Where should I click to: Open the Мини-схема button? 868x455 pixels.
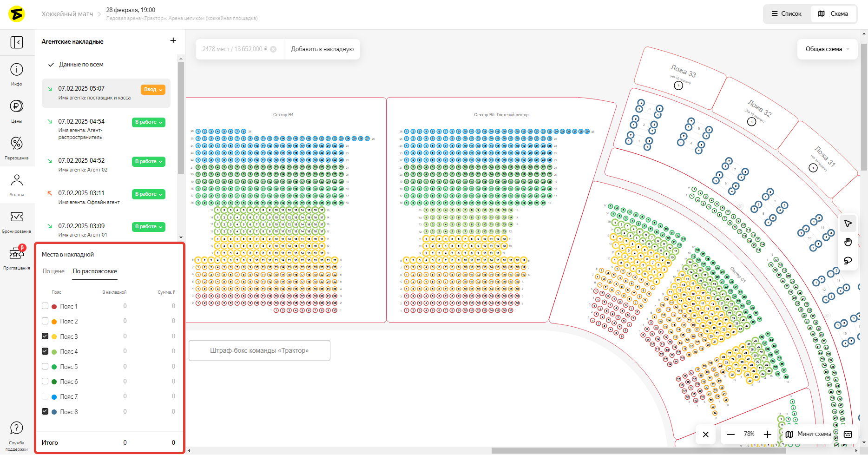coord(809,434)
